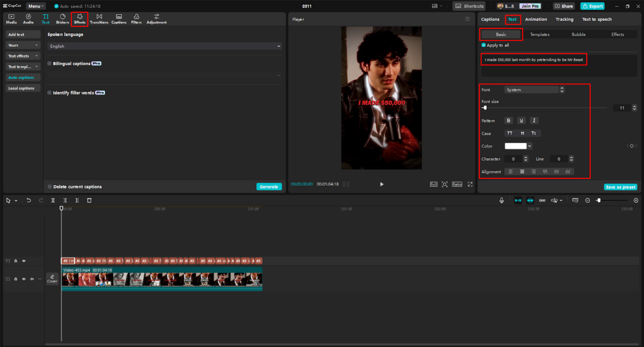Screen dimensions: 644x347
Task: Open the Templates sub-tab
Action: [539, 34]
